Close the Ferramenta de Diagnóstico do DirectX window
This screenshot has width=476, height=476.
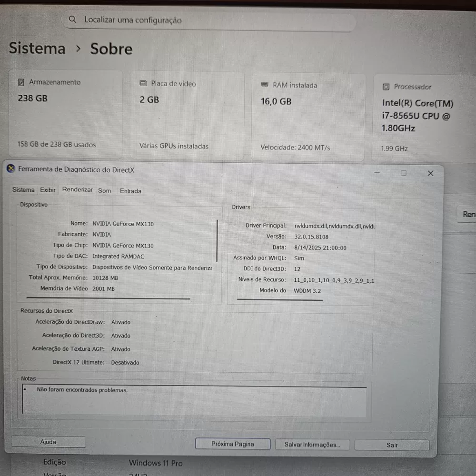430,173
